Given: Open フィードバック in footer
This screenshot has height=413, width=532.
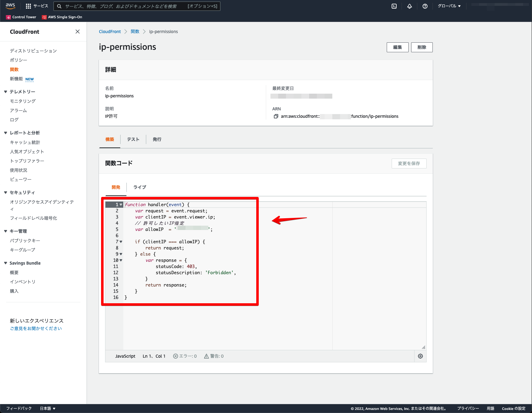Looking at the screenshot, I should tap(19, 408).
